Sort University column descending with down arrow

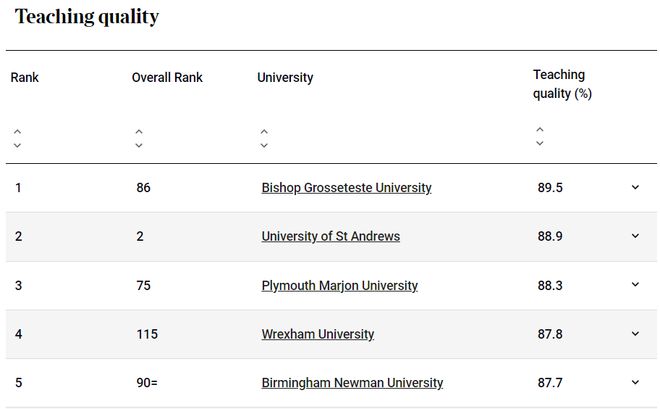pyautogui.click(x=264, y=146)
